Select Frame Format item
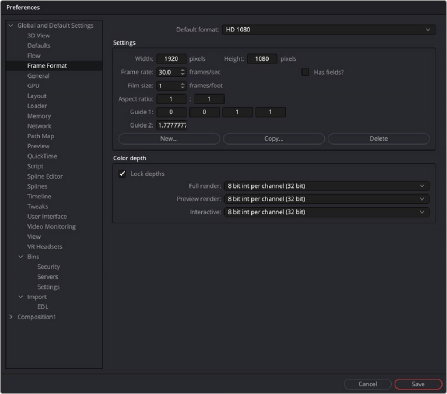 pyautogui.click(x=47, y=66)
